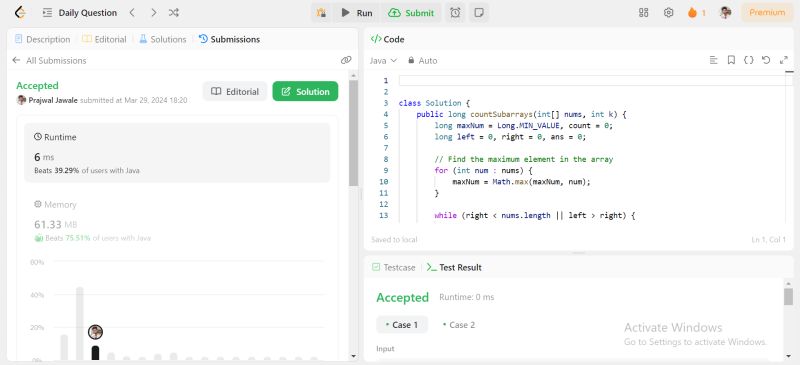Click the debugger icon beside Run
The width and height of the screenshot is (800, 365).
[321, 13]
